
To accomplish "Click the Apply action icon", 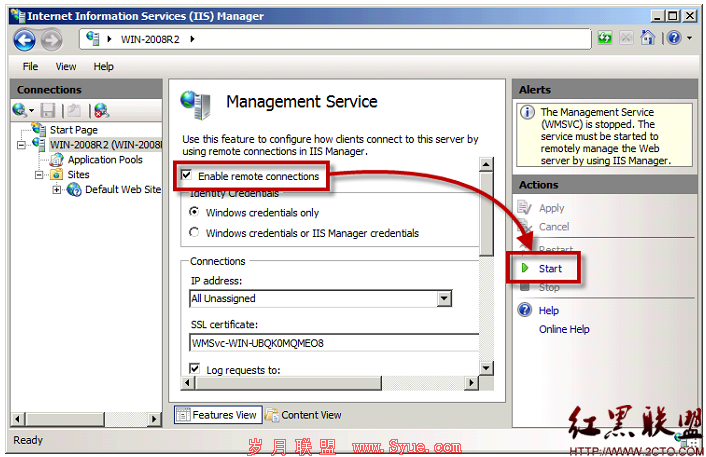I will [x=524, y=208].
